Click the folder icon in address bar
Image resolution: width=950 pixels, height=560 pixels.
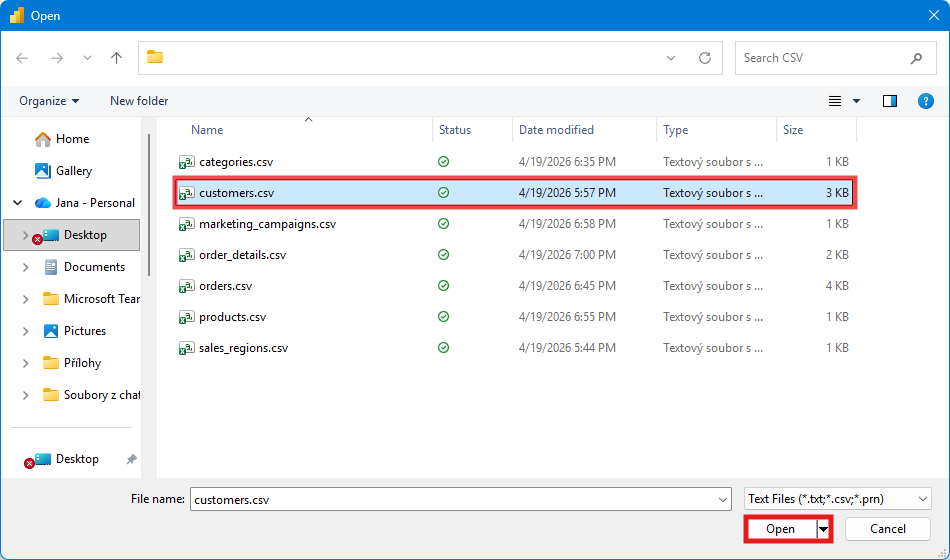pyautogui.click(x=155, y=57)
